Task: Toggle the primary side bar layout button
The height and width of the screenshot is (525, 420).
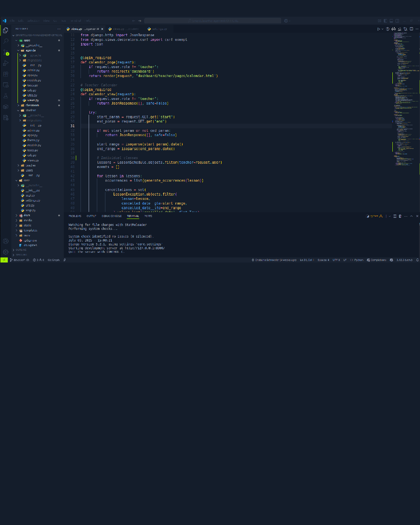Action: [x=385, y=21]
